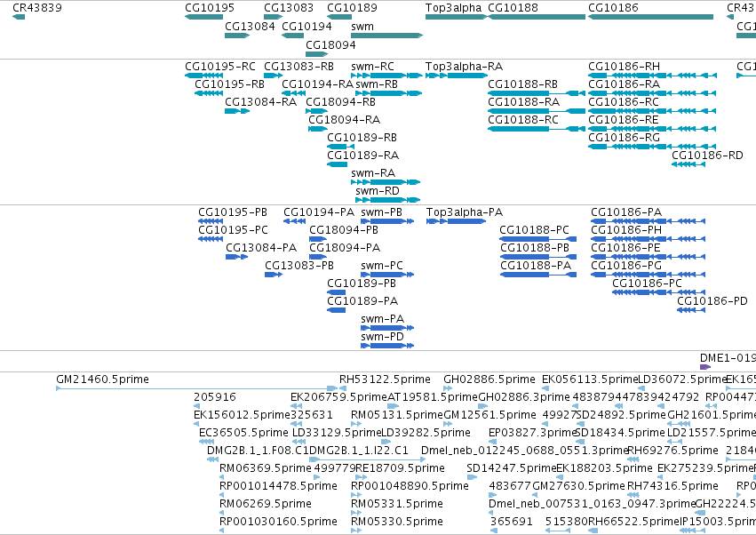The width and height of the screenshot is (756, 535).
Task: Click transcript CG13084-RA
Action: tap(236, 111)
